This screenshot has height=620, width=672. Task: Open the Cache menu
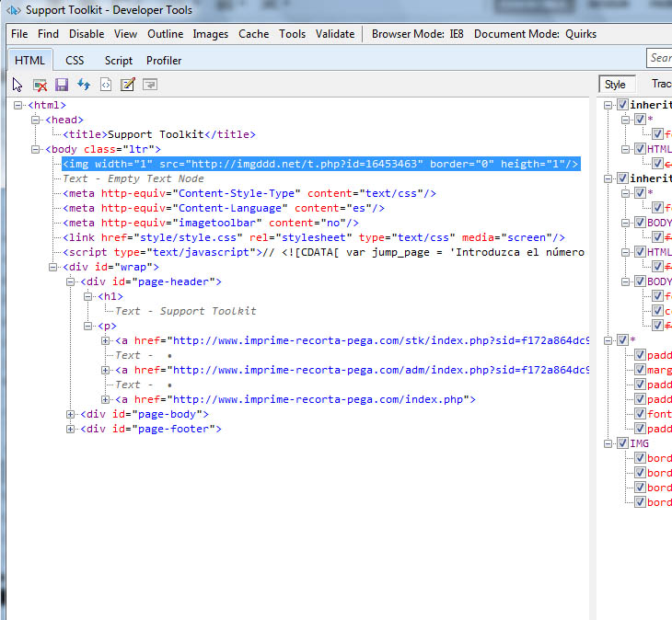(254, 34)
